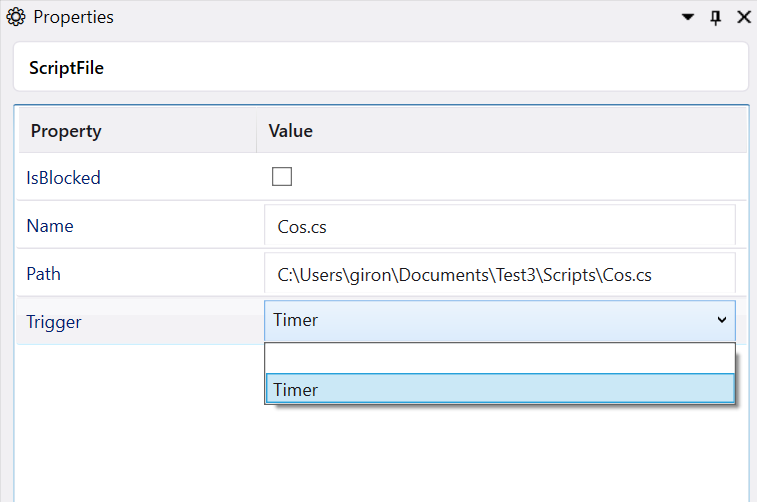Select the Trigger property label

54,322
